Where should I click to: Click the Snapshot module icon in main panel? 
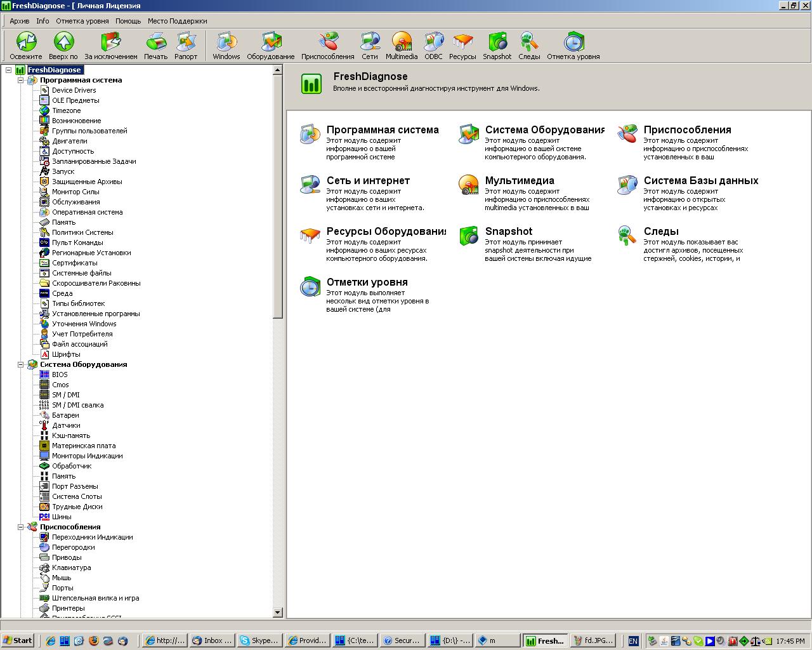tap(469, 235)
